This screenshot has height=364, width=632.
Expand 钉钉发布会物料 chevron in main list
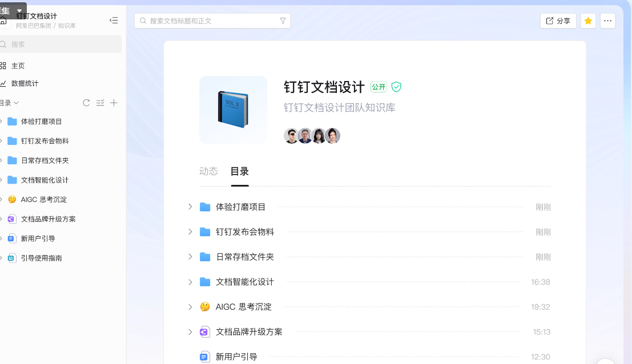click(190, 232)
